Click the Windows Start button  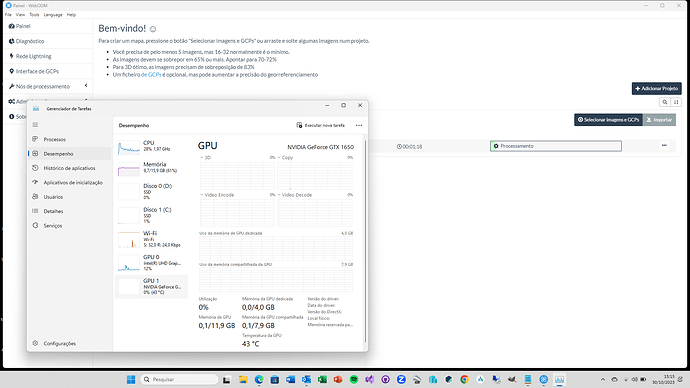[131, 379]
